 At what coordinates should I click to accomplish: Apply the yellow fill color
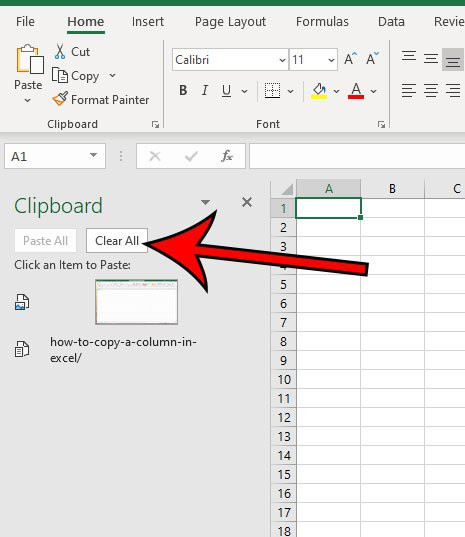point(319,91)
